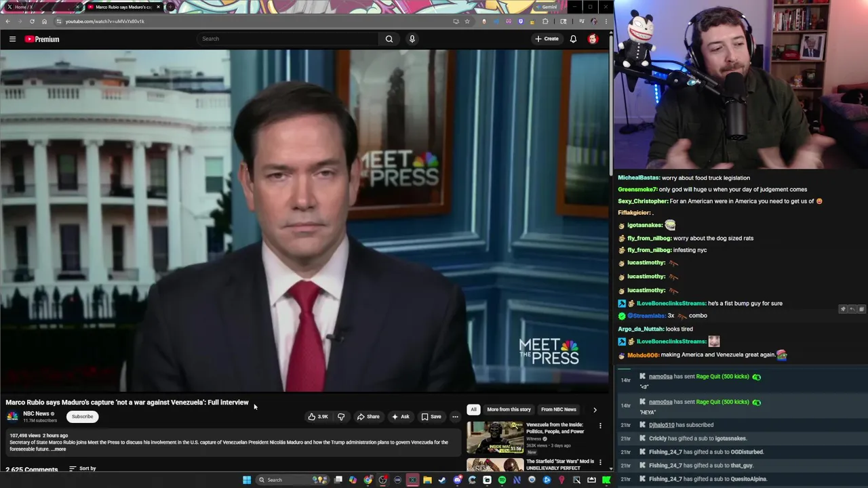The width and height of the screenshot is (868, 488).
Task: Open the NBC News channel name link
Action: click(36, 413)
